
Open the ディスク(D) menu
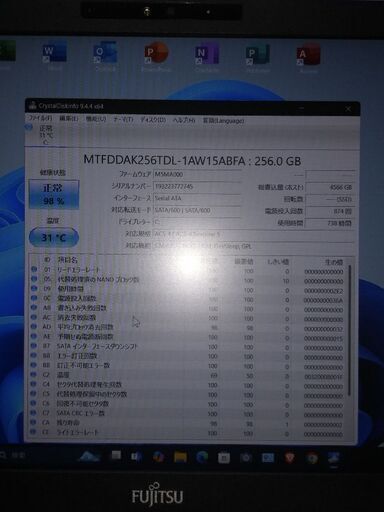pos(153,120)
